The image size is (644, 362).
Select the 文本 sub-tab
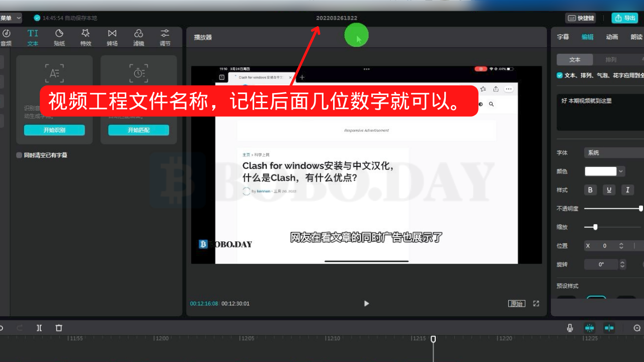[575, 60]
